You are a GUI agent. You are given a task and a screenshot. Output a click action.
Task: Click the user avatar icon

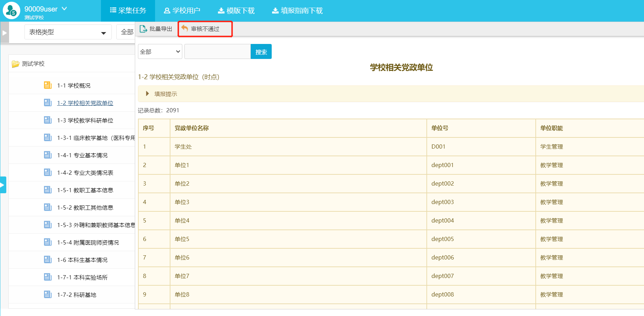point(11,10)
